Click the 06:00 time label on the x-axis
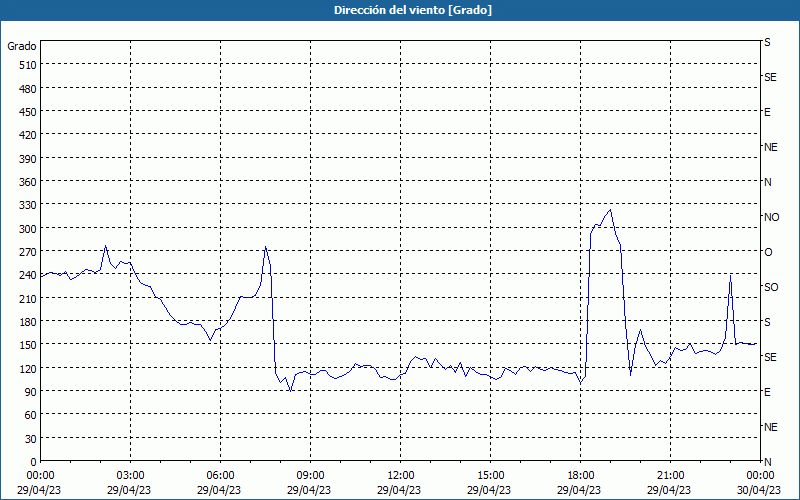Screen dimensions: 800x500 pos(220,476)
